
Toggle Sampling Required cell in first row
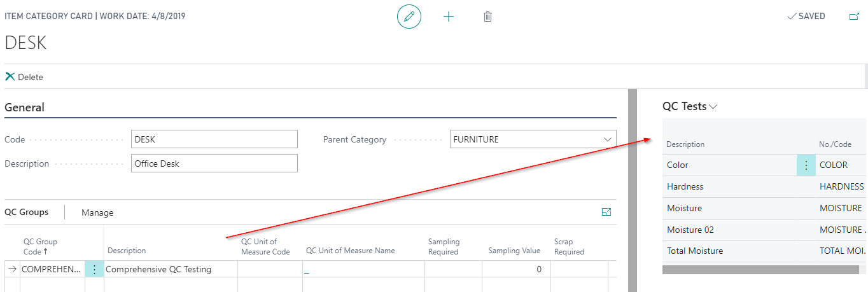[x=452, y=269]
